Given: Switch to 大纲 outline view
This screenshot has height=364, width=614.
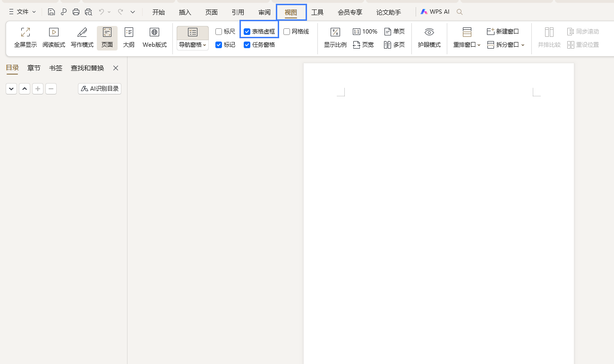Looking at the screenshot, I should [x=129, y=38].
